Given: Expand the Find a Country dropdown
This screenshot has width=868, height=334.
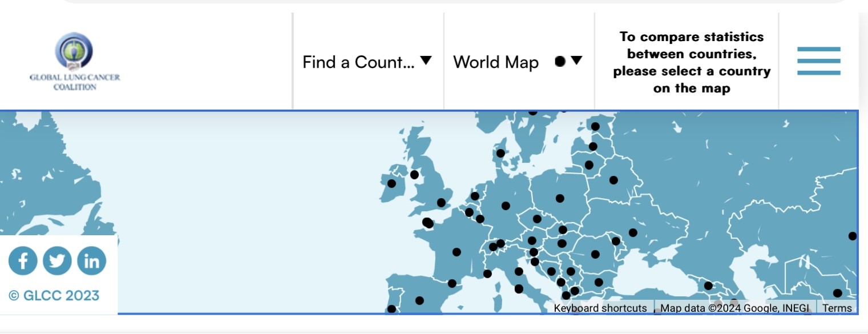Looking at the screenshot, I should pyautogui.click(x=367, y=62).
